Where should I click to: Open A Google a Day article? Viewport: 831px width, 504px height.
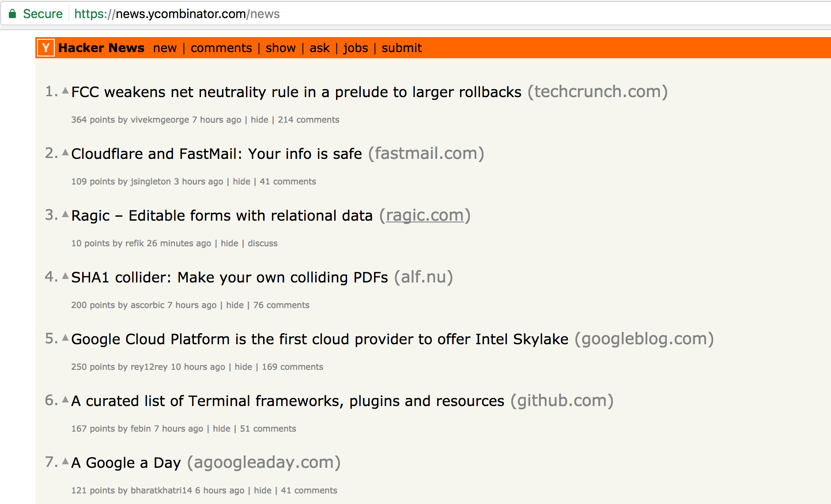pos(126,463)
